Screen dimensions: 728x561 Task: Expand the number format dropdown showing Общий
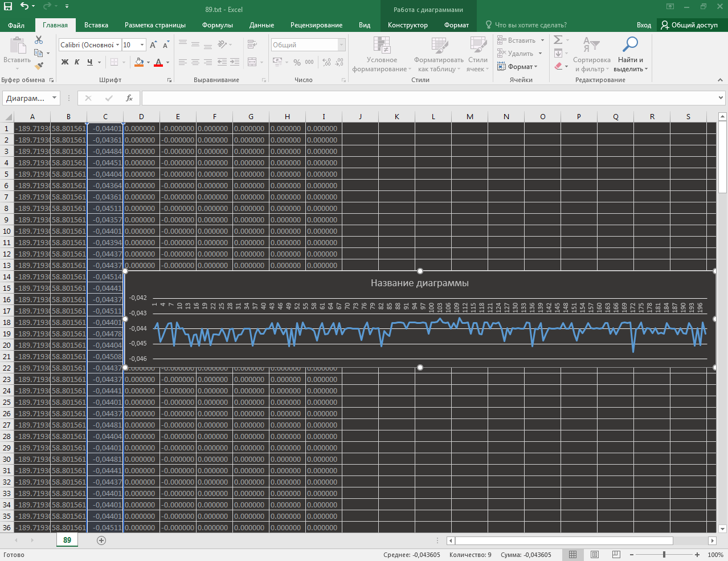(342, 45)
